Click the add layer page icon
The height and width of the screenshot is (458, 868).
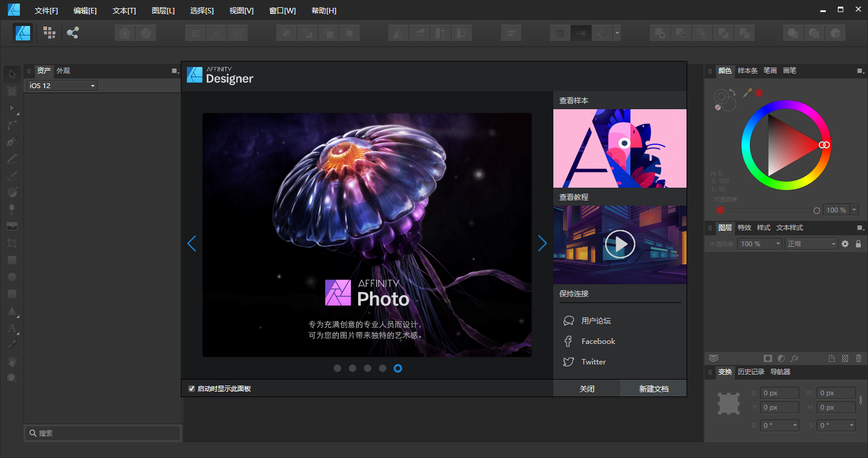[832, 358]
